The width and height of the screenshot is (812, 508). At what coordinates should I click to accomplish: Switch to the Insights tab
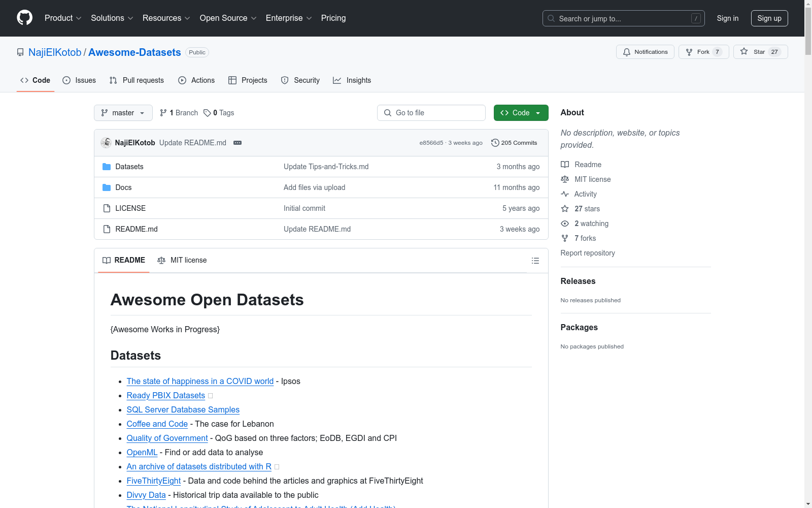click(352, 80)
